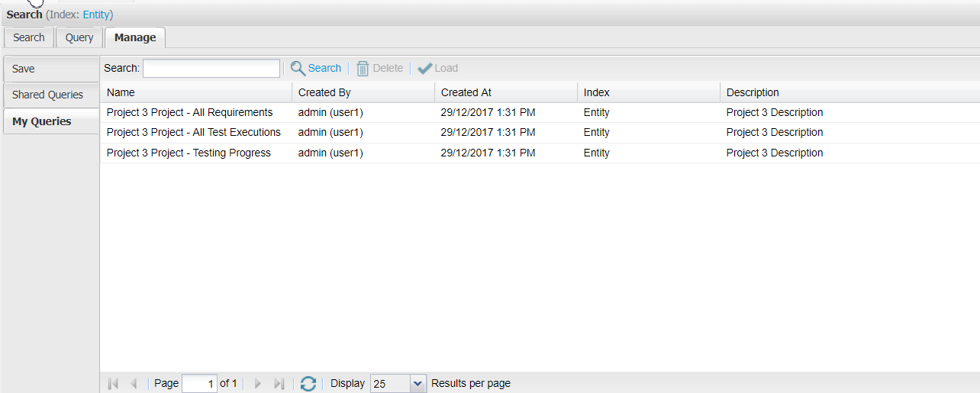Open the Shared Queries side tab
The image size is (980, 393).
pos(48,95)
